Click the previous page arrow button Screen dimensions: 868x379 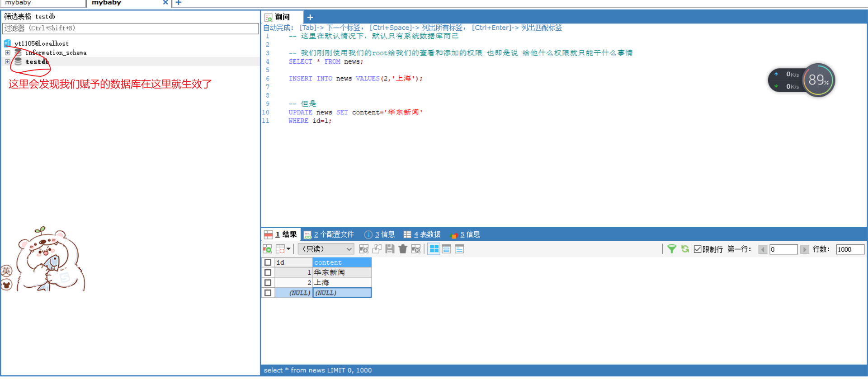tap(763, 250)
